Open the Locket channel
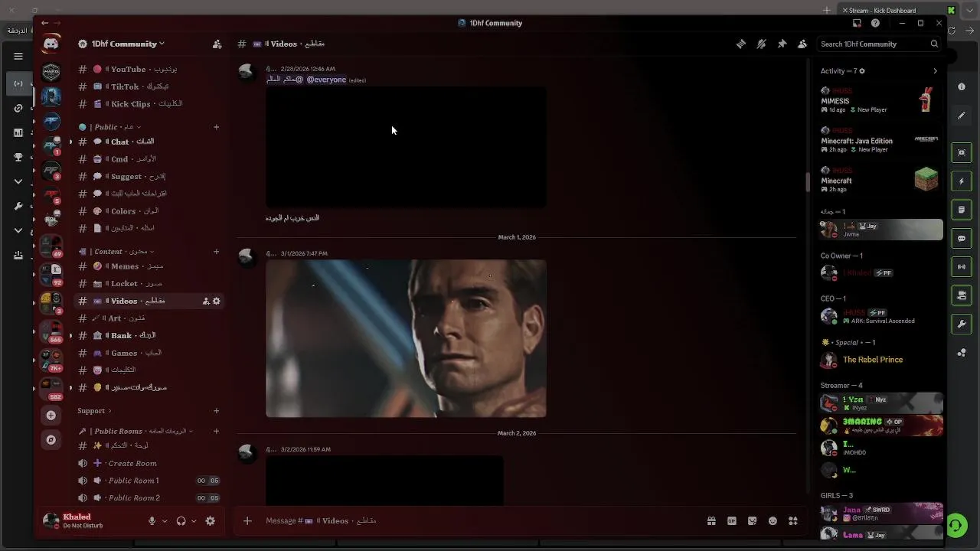 tap(149, 284)
